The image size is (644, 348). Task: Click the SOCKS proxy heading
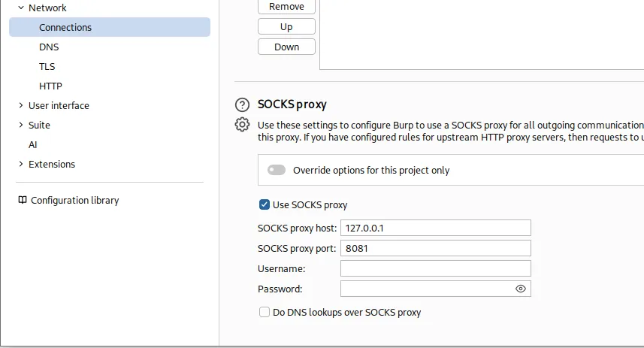(292, 104)
